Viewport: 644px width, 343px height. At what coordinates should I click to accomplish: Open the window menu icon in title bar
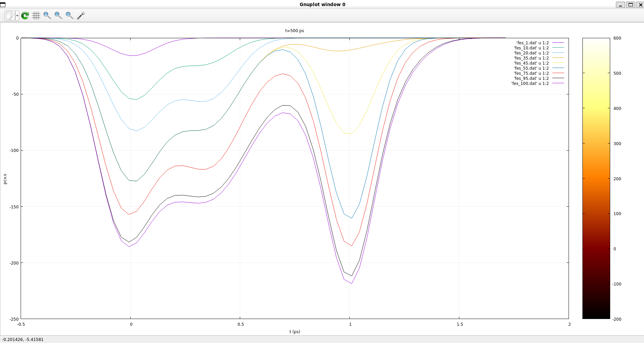(3, 4)
